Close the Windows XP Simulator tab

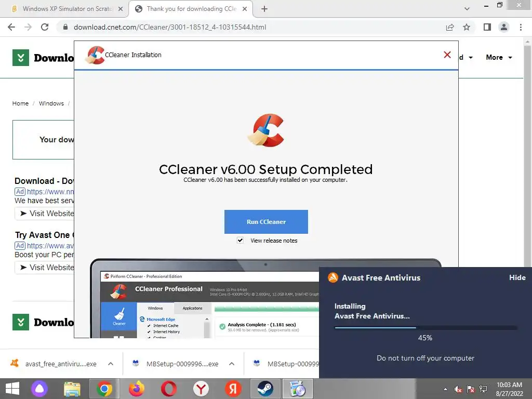(120, 9)
